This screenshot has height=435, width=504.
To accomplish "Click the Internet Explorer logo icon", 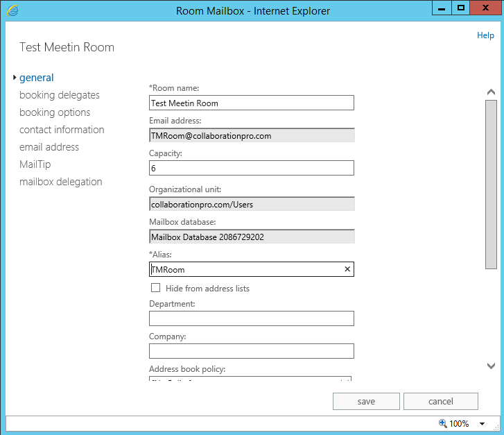I will 12,10.
